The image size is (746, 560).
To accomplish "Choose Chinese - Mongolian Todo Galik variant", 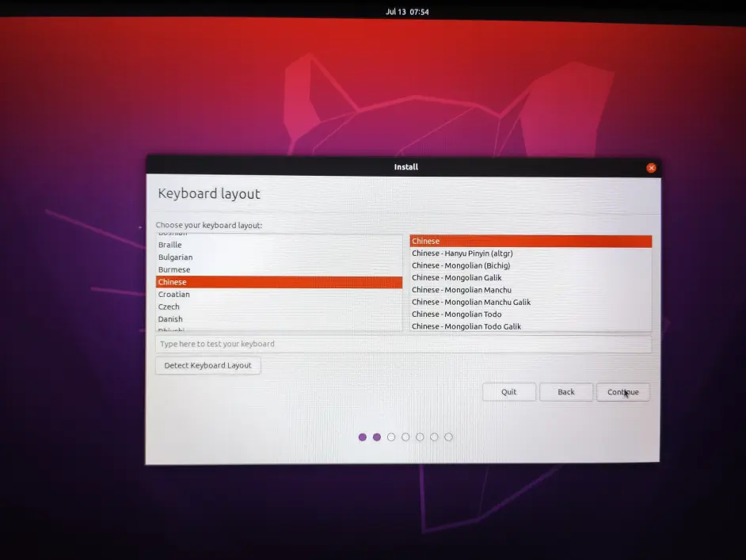I will coord(531,326).
